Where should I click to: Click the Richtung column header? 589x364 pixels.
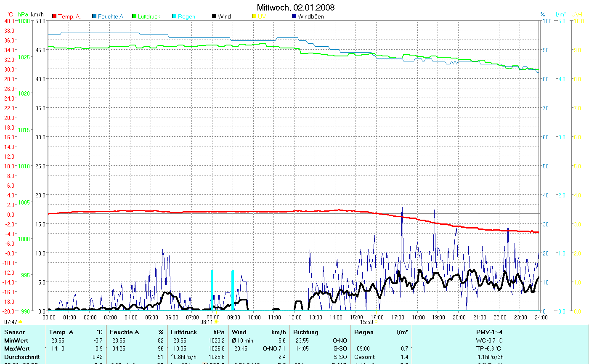point(306,332)
